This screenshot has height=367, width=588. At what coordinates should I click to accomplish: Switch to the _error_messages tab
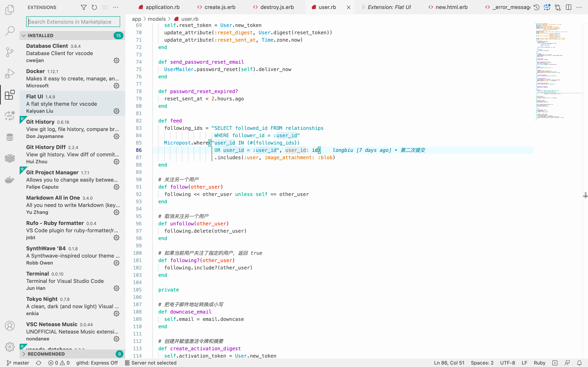pyautogui.click(x=508, y=7)
